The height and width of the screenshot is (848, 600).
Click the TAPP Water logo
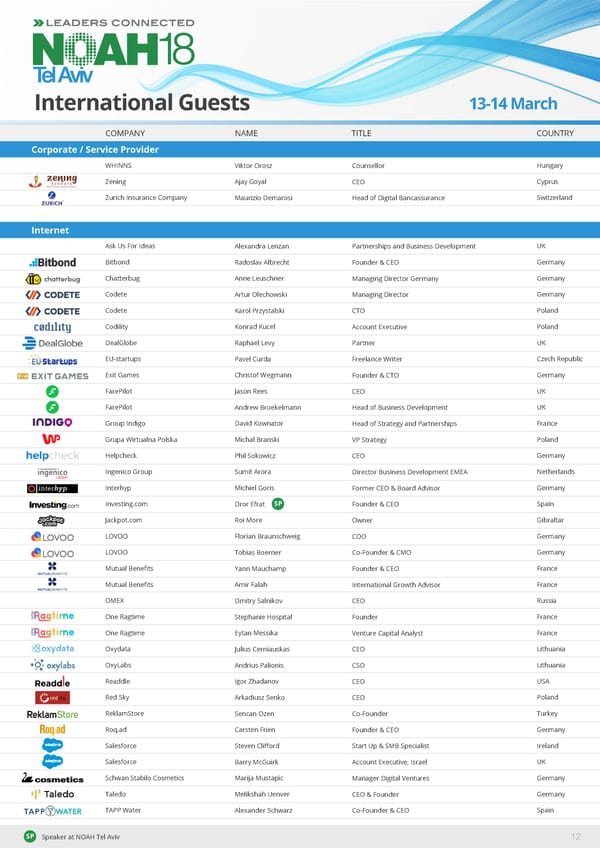pos(52,810)
